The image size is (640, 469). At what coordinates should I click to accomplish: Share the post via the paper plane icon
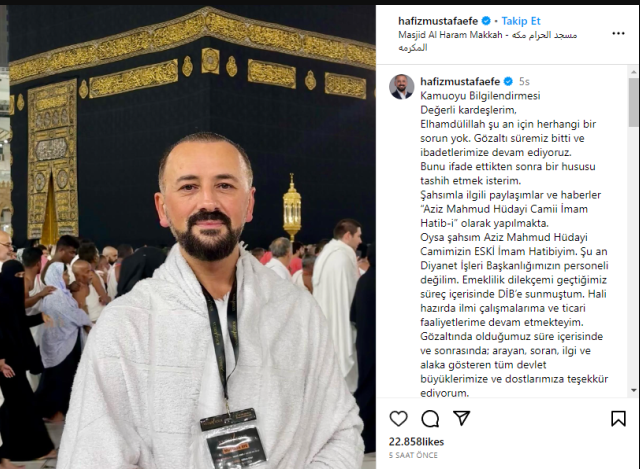(462, 418)
